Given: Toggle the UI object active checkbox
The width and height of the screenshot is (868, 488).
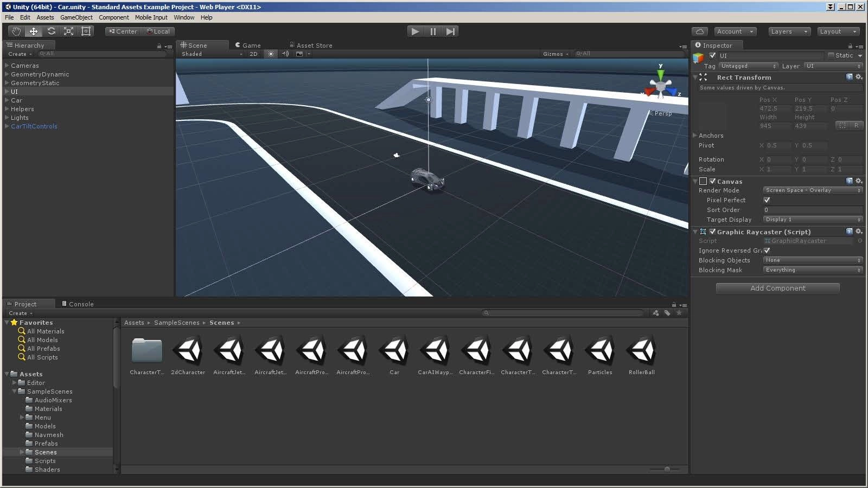Looking at the screenshot, I should [712, 55].
